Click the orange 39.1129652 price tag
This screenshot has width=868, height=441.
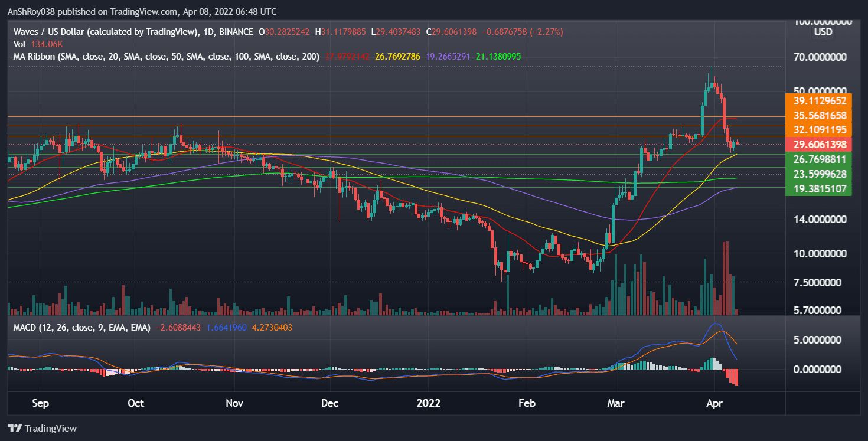[817, 100]
